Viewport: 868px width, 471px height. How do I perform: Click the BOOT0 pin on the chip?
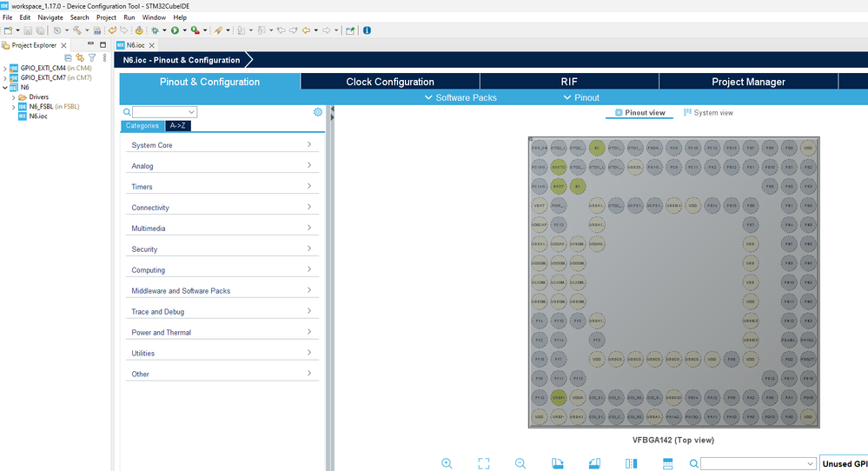coord(559,167)
